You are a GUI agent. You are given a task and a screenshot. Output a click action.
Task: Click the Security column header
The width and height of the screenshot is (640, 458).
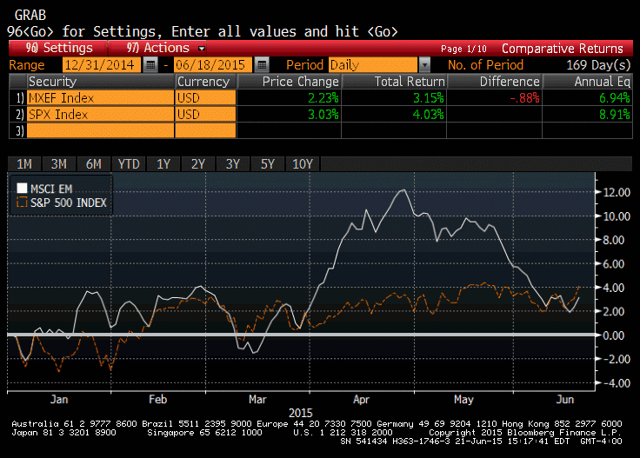tap(100, 82)
